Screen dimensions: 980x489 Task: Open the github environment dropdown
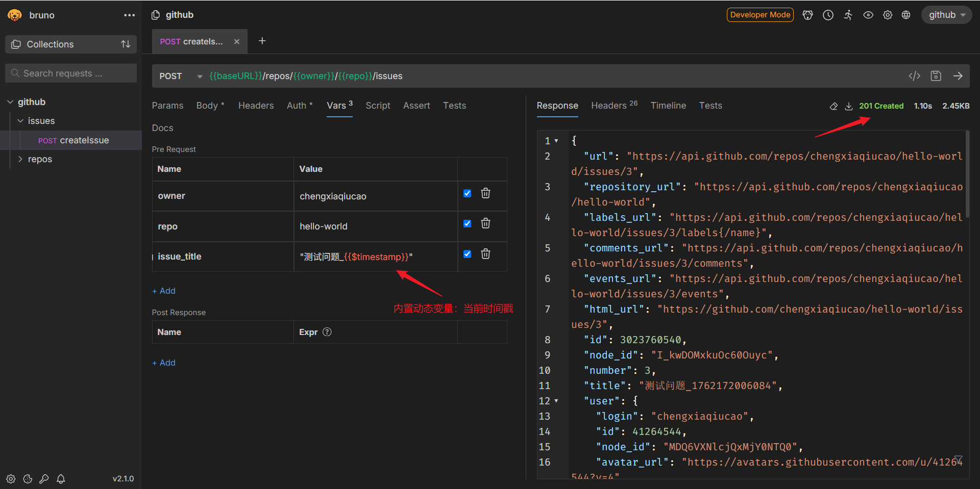pyautogui.click(x=947, y=15)
